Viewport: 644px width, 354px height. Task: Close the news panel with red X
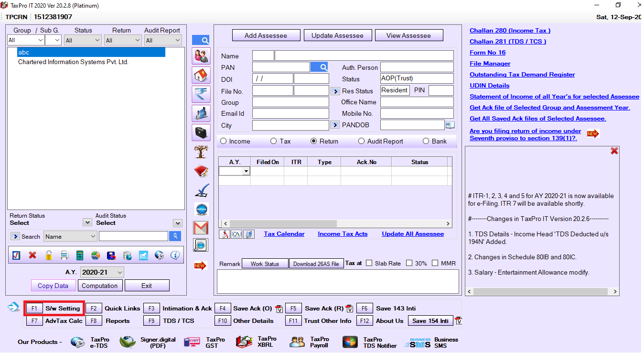(614, 151)
